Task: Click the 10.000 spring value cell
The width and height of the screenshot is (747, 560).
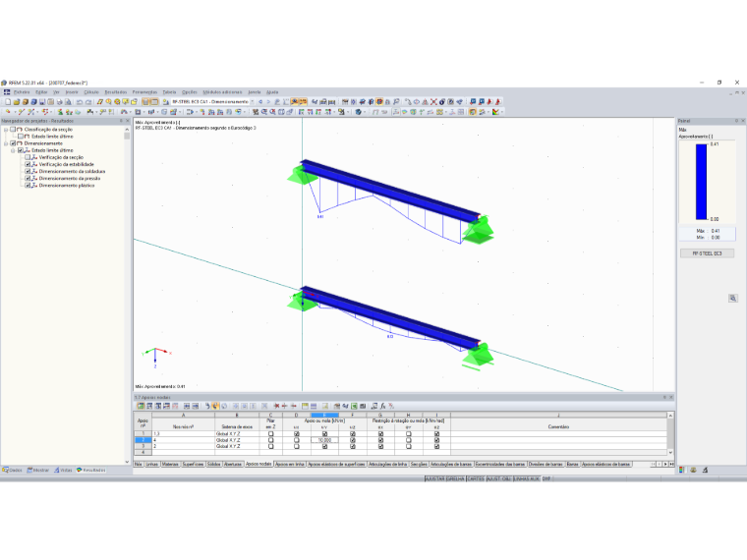Action: [x=324, y=440]
